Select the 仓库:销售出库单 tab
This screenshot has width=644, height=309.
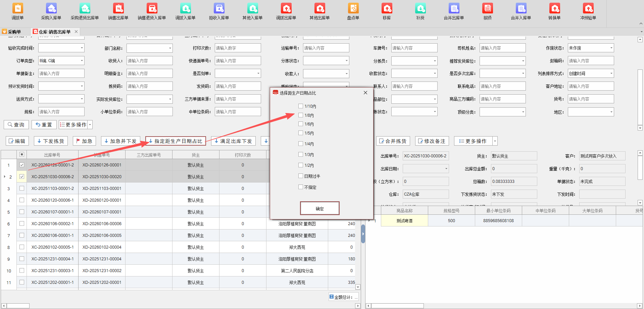(x=54, y=32)
